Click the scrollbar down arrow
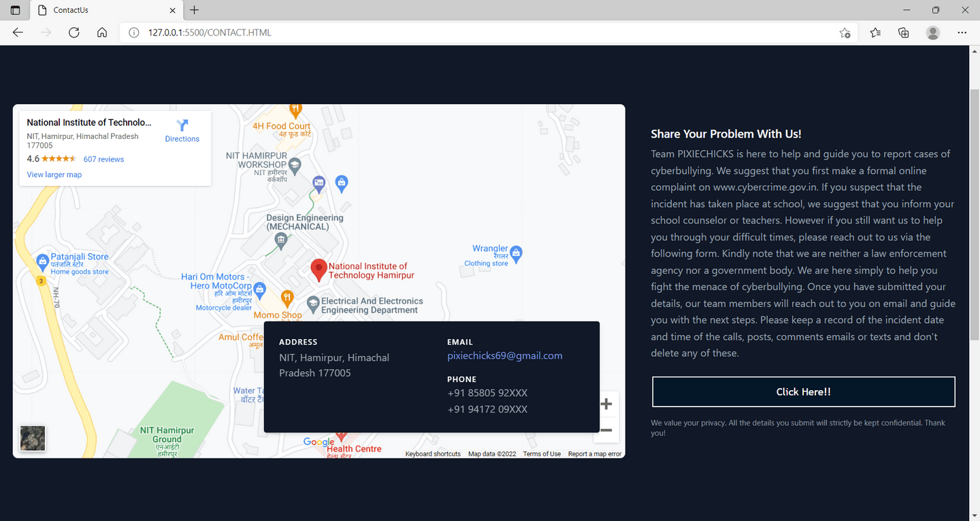This screenshot has height=521, width=980. [x=974, y=516]
